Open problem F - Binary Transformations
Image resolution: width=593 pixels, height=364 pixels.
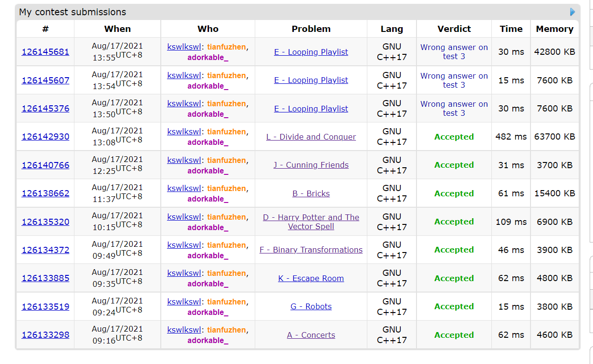tap(311, 250)
